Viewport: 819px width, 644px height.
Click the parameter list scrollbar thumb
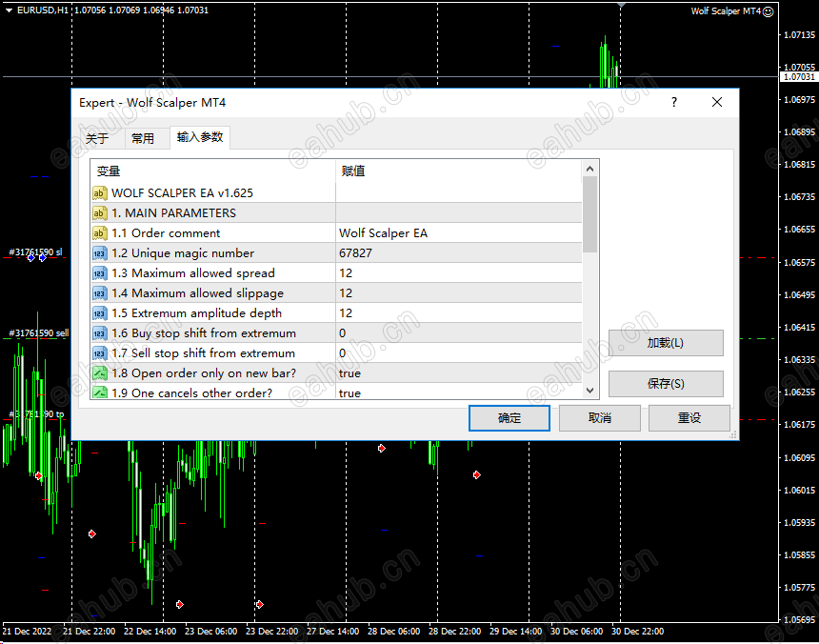pos(589,214)
